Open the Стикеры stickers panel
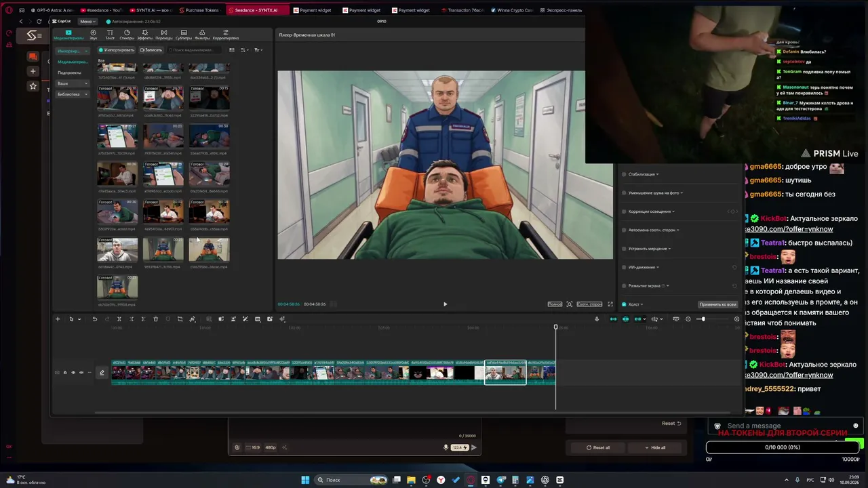868x488 pixels. (x=127, y=35)
